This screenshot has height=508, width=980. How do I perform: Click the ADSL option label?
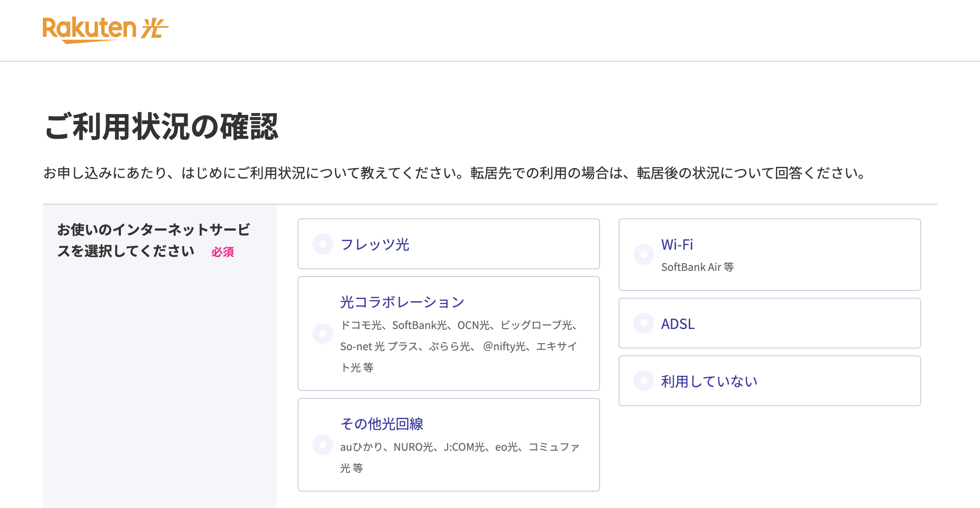pyautogui.click(x=678, y=324)
